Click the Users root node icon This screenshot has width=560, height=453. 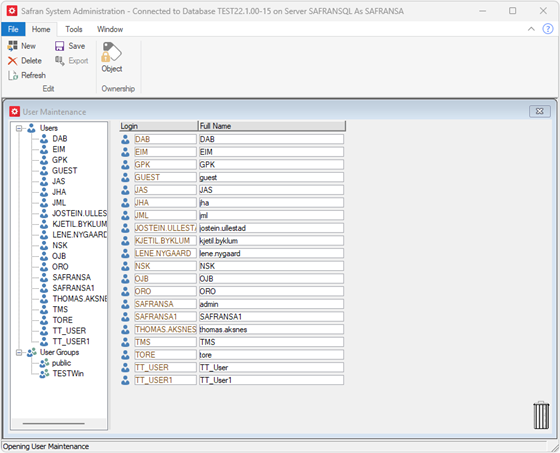(31, 128)
